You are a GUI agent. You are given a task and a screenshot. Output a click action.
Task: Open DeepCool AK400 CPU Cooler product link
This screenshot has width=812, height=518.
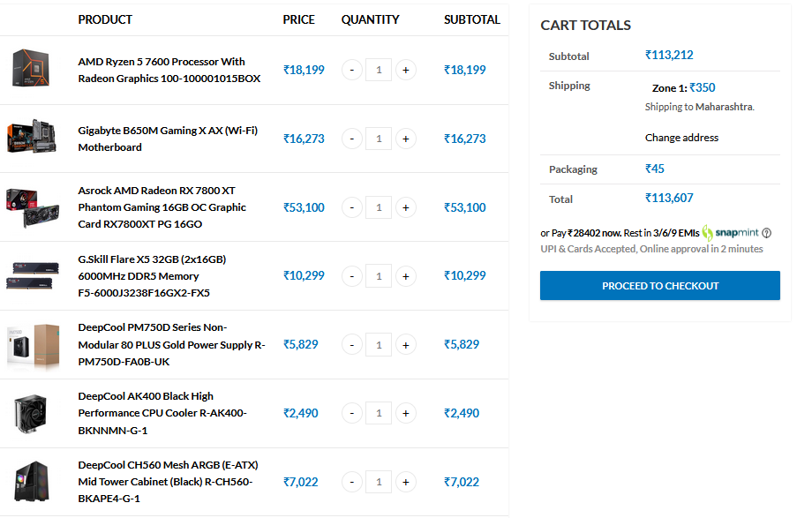pos(162,413)
